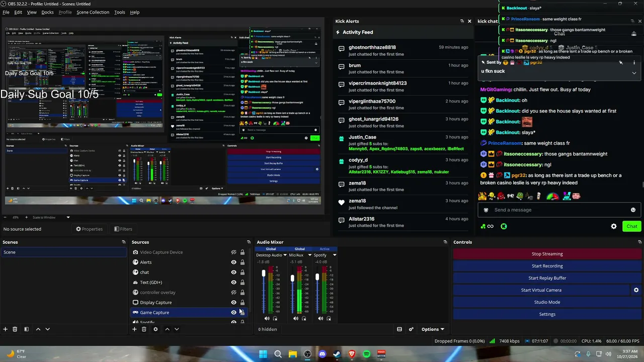The height and width of the screenshot is (362, 644).
Task: Open the Tools menu
Action: pos(120,12)
